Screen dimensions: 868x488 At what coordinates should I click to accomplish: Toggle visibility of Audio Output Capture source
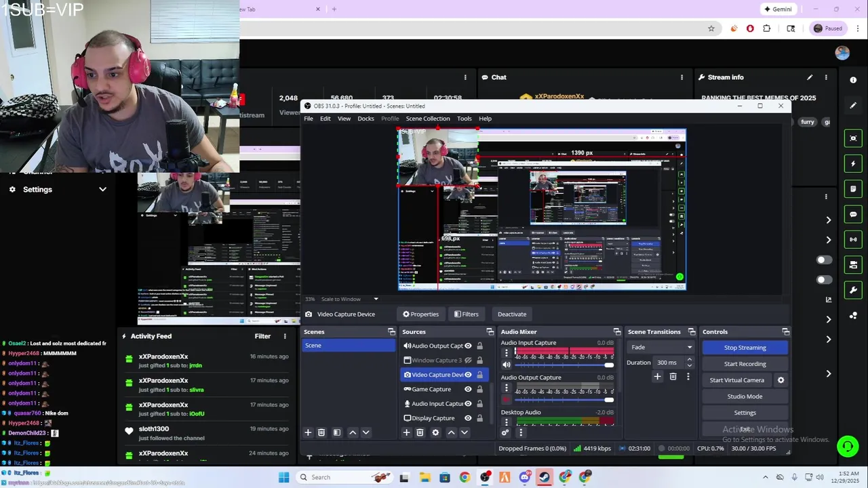click(468, 346)
